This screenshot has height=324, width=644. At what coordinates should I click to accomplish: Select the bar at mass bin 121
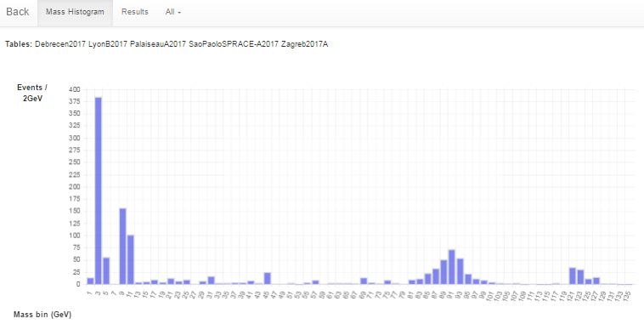click(x=572, y=276)
